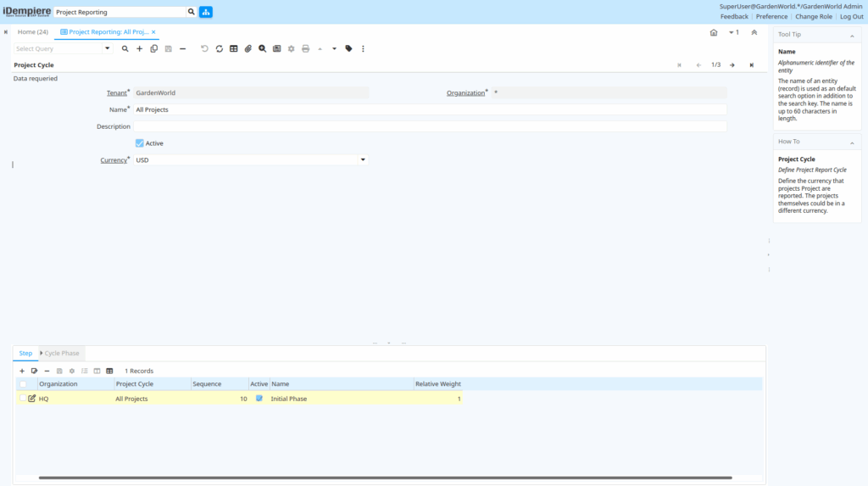Edit the HQ row with the pencil icon
This screenshot has width=868, height=486.
point(31,399)
